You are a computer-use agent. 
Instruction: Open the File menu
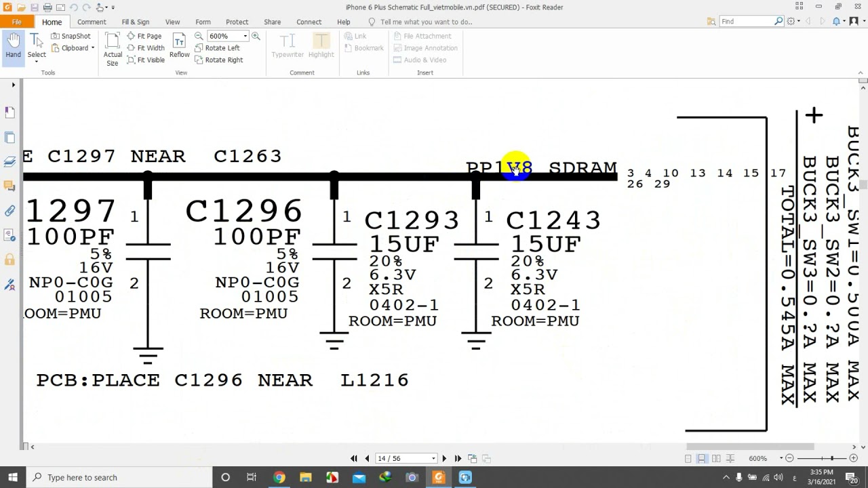click(16, 22)
